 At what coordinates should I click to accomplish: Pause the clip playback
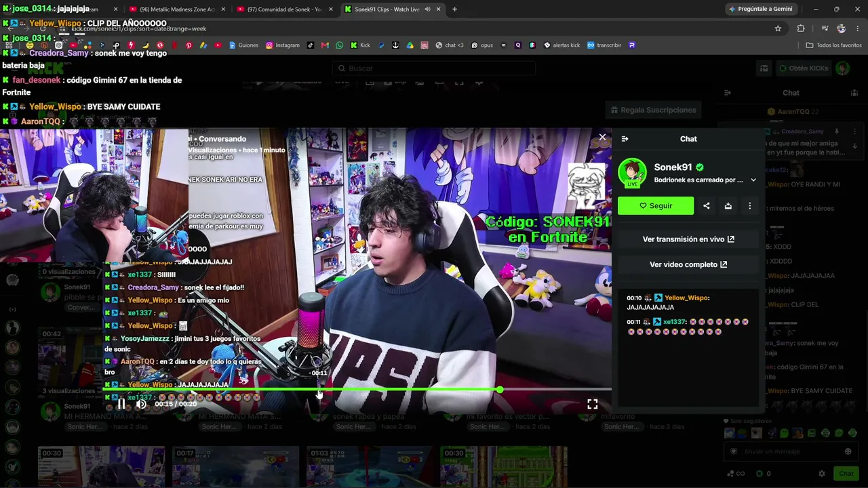(x=121, y=404)
